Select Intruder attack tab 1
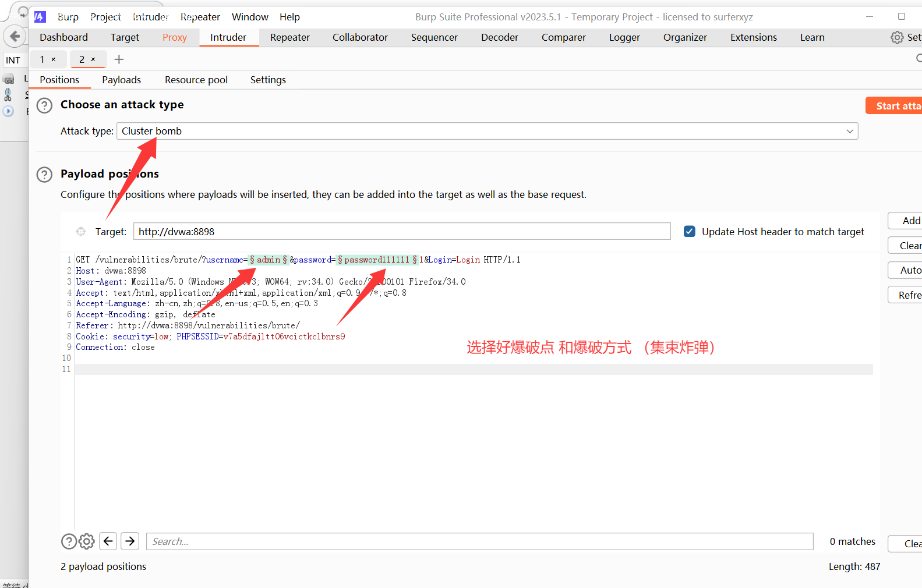The image size is (922, 588). coord(43,59)
